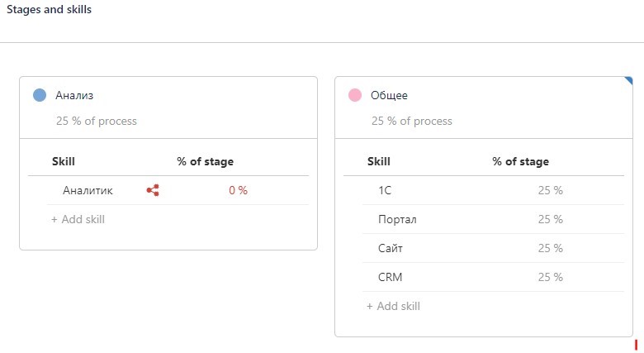Screen dimensions: 644x353
Task: Edit 25 % stage value for 1С
Action: [x=550, y=190]
